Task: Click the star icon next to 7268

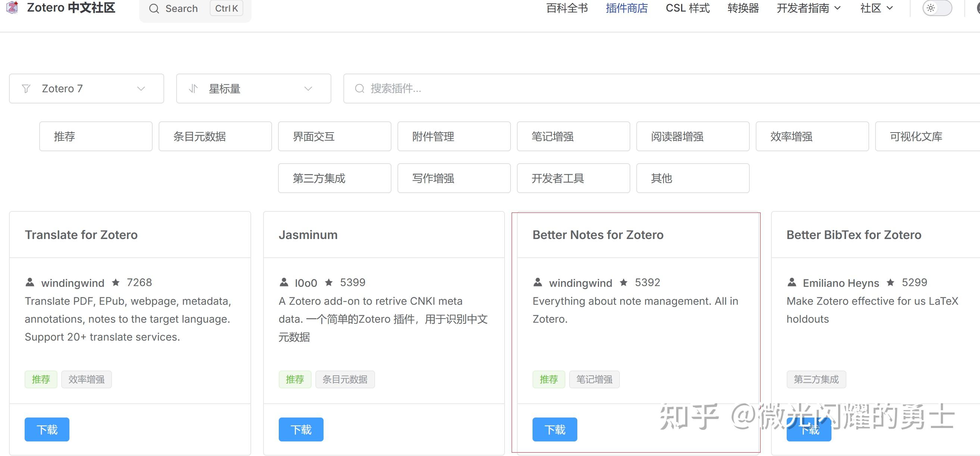Action: pyautogui.click(x=116, y=282)
